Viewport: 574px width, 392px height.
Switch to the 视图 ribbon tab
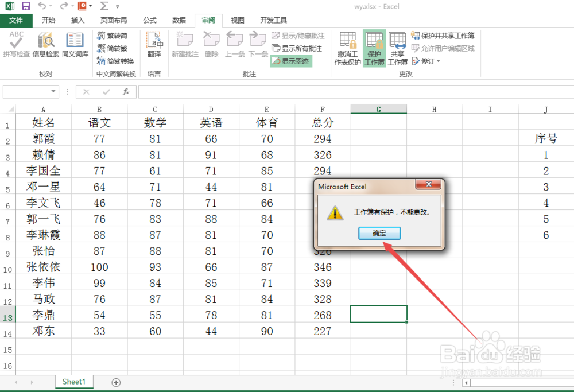[x=237, y=20]
